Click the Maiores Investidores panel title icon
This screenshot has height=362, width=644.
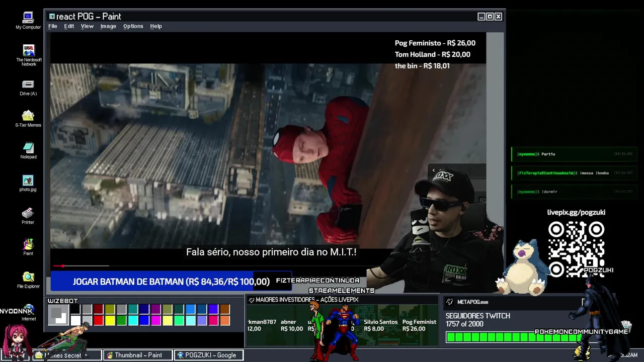pyautogui.click(x=251, y=300)
